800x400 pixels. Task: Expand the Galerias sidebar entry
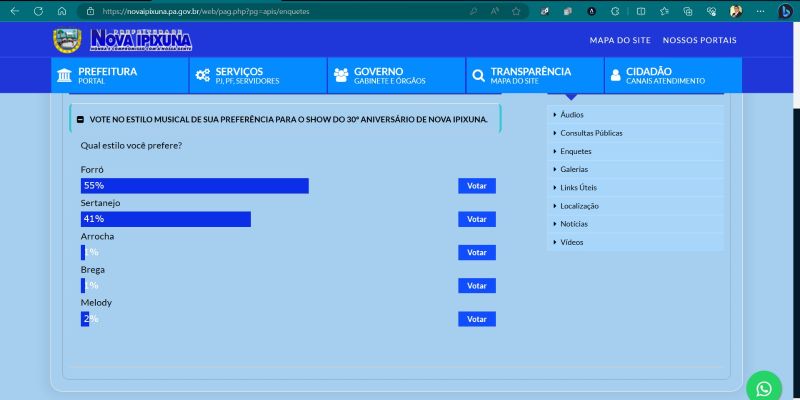pyautogui.click(x=574, y=169)
